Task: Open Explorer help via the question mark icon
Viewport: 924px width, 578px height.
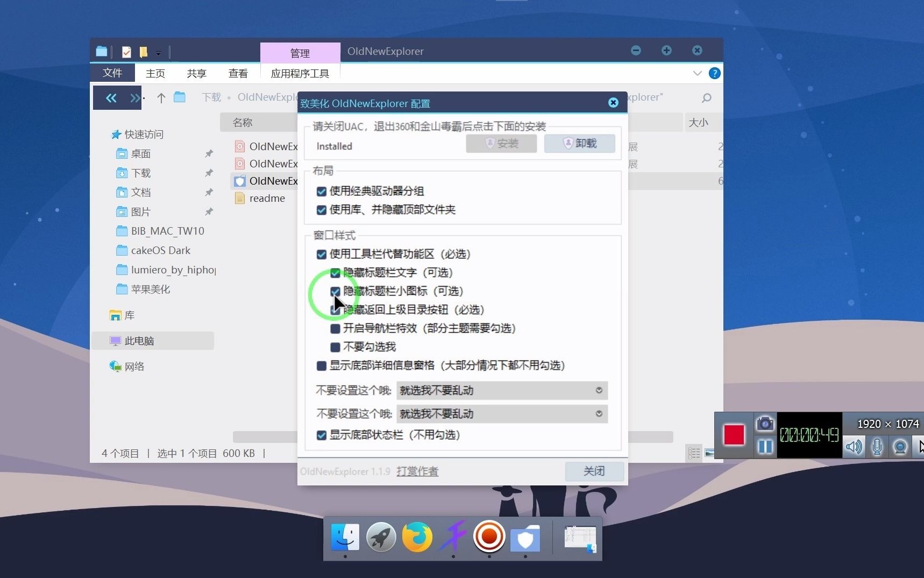Action: click(714, 73)
